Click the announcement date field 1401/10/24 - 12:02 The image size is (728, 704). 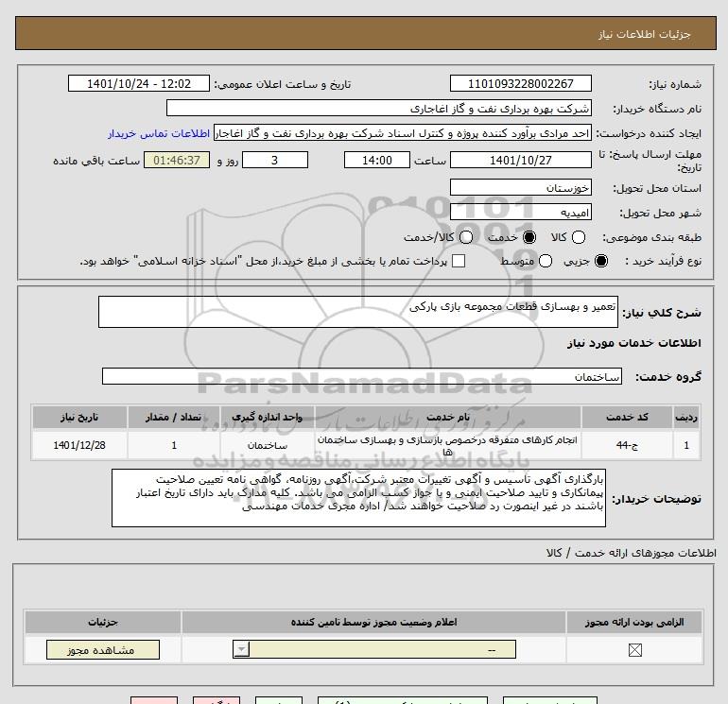click(x=139, y=83)
